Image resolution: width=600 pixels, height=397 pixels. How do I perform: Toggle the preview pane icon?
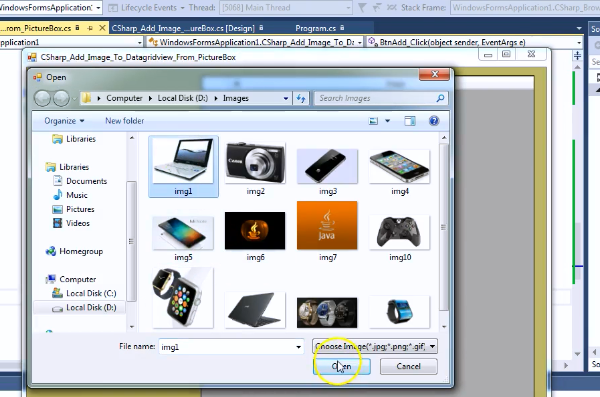coord(410,121)
